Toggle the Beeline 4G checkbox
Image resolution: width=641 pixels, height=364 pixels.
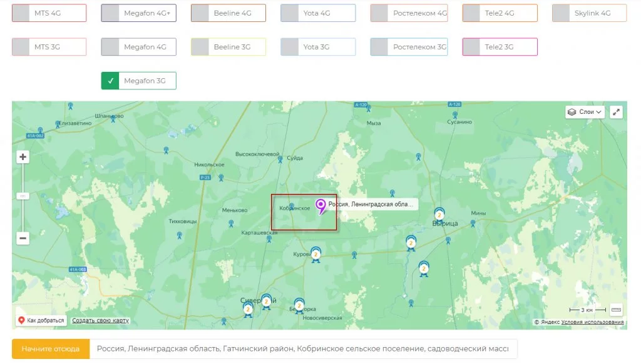click(200, 13)
